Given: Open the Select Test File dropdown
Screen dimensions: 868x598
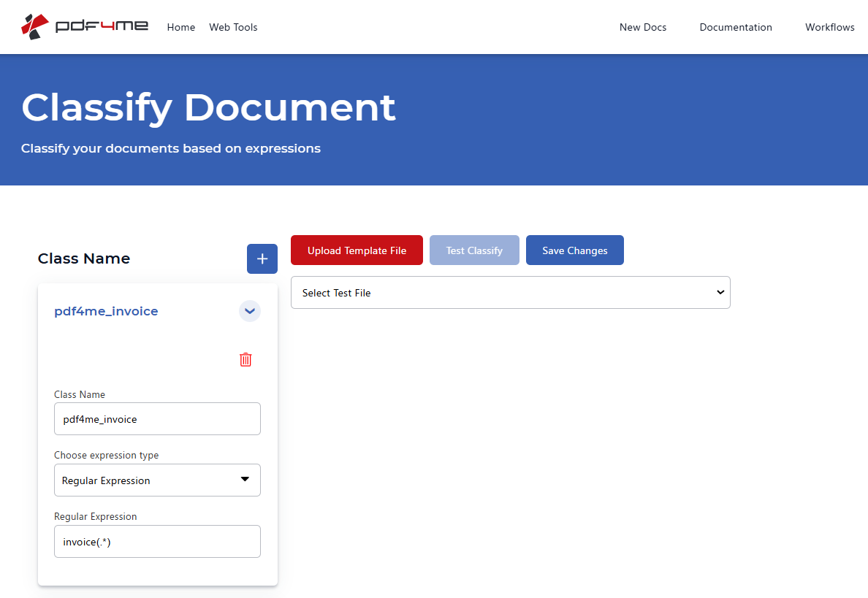Looking at the screenshot, I should click(510, 292).
